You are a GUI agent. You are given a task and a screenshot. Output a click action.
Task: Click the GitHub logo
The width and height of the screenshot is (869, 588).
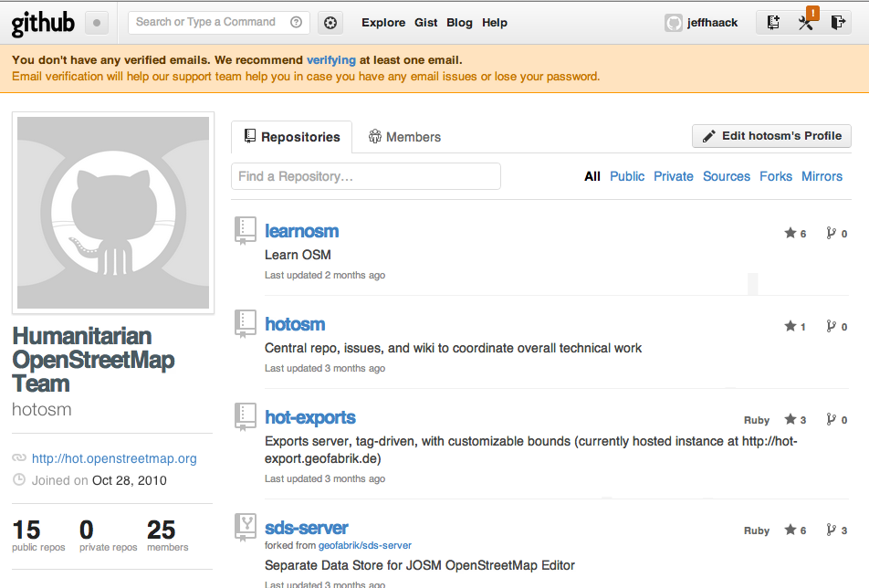(x=42, y=22)
